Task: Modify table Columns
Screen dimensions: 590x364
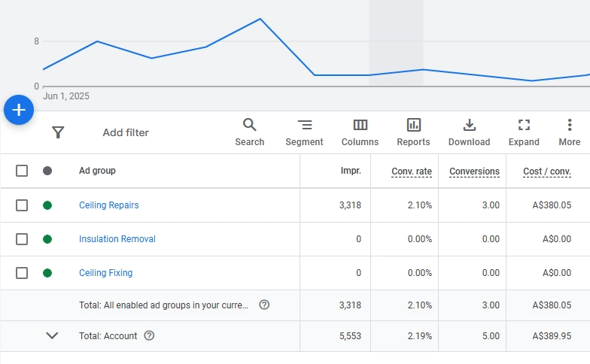Action: pyautogui.click(x=360, y=132)
